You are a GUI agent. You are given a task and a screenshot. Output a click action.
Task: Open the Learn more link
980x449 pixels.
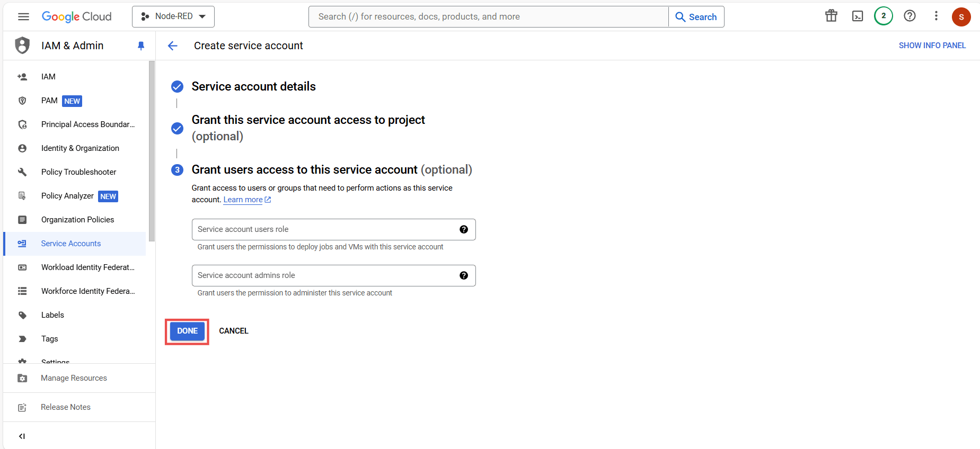pos(243,200)
